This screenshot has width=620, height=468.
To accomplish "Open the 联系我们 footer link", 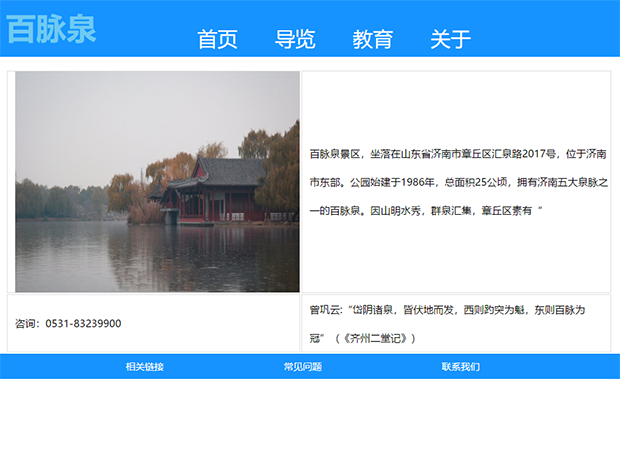I will (x=461, y=367).
